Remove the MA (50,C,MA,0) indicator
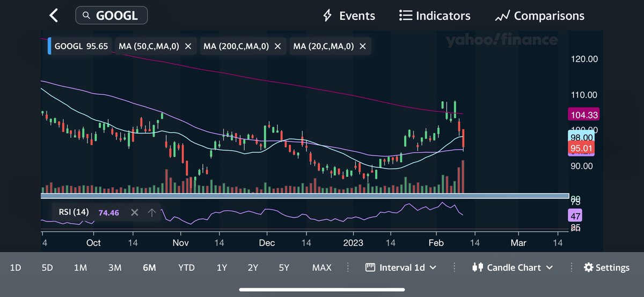The image size is (644, 297). pos(188,47)
